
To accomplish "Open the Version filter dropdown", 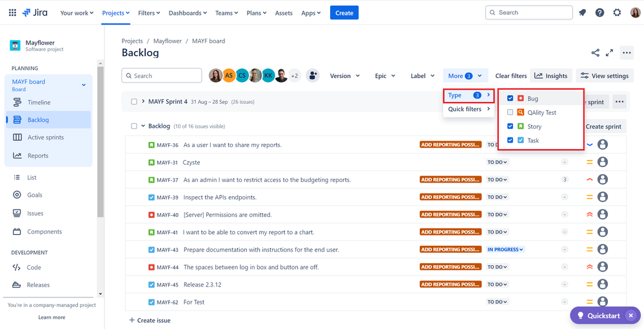I will coord(345,75).
